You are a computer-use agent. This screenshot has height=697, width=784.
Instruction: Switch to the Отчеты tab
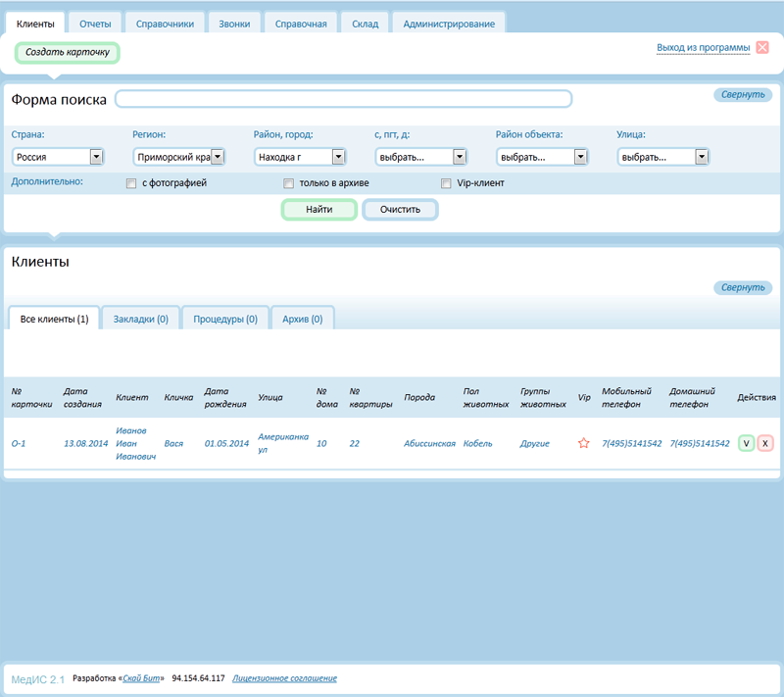click(96, 24)
